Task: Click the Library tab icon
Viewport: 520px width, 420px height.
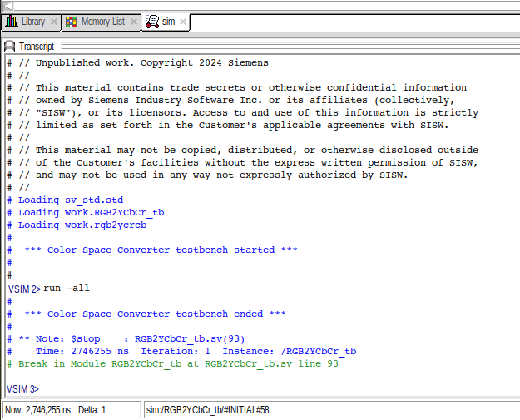Action: point(12,22)
